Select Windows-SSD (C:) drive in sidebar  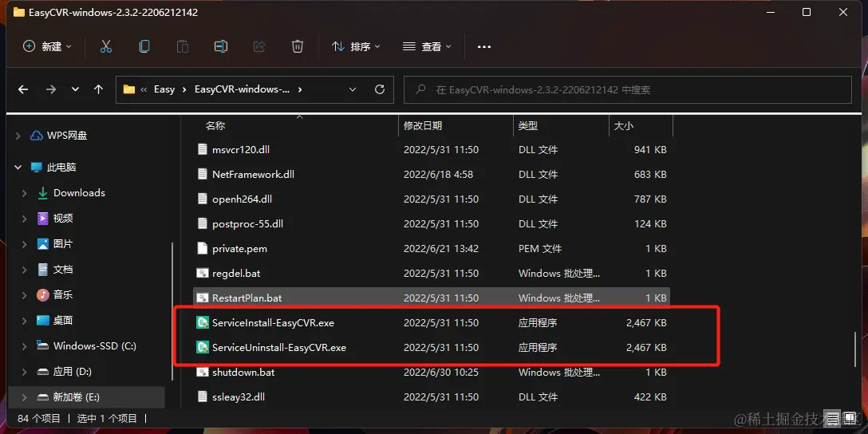pos(95,346)
